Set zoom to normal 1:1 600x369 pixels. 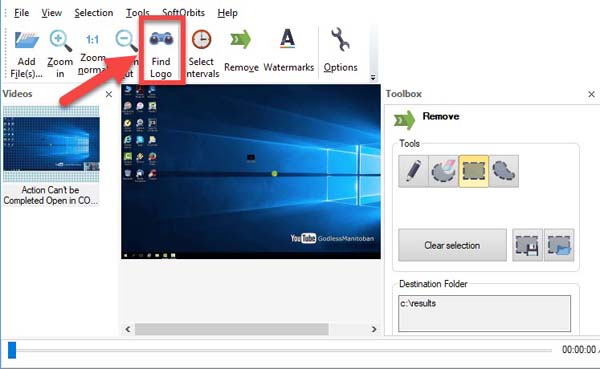point(92,39)
